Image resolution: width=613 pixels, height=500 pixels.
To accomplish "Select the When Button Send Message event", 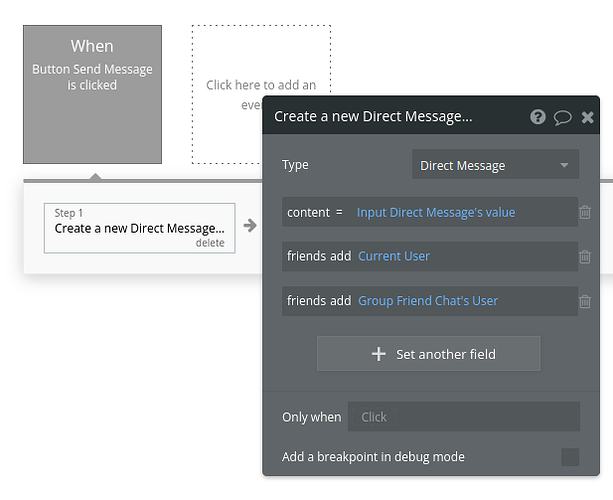I will click(x=92, y=94).
